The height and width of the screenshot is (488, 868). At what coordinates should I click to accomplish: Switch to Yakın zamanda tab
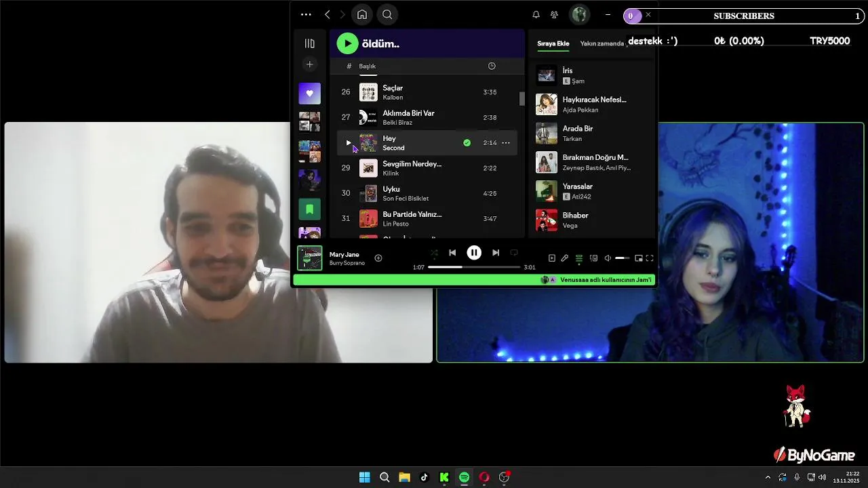602,43
